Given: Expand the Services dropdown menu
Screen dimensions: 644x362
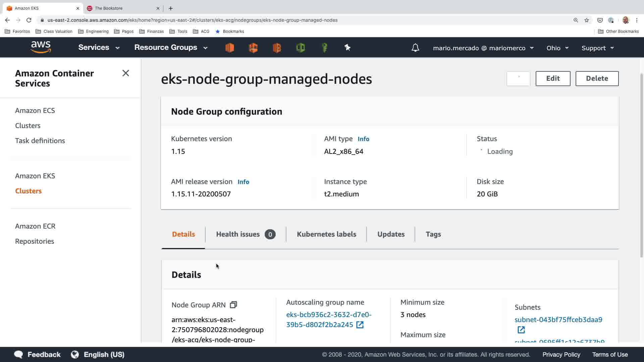Looking at the screenshot, I should (99, 48).
